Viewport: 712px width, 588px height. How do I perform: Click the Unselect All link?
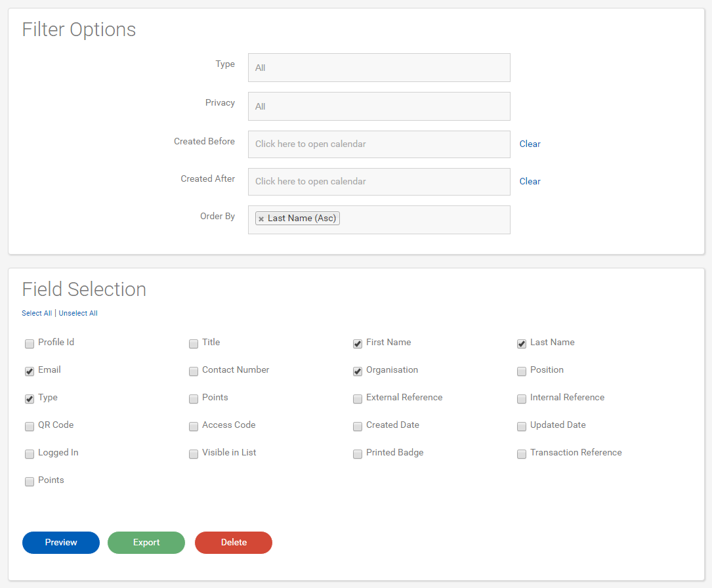(78, 313)
